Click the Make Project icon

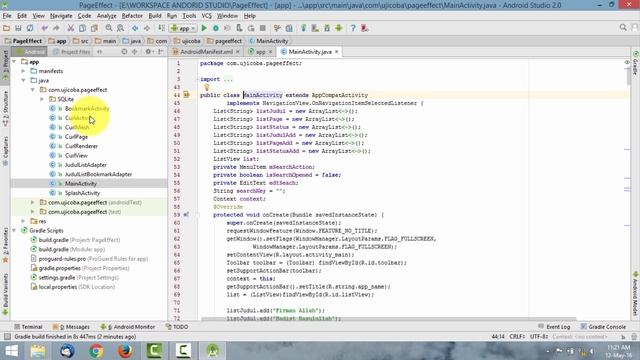(162, 28)
